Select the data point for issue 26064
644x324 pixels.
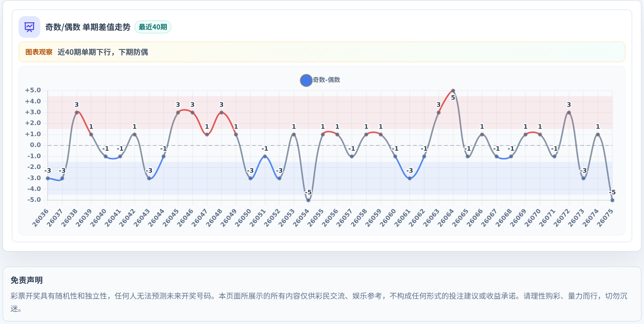[x=453, y=91]
